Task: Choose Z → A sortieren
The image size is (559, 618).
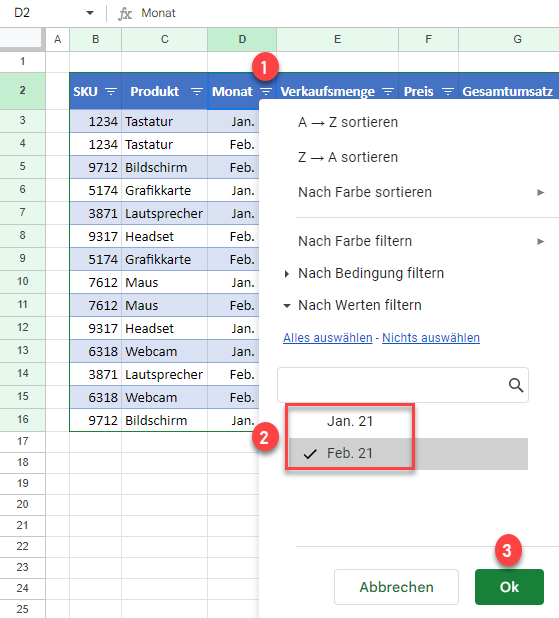Action: pyautogui.click(x=348, y=157)
